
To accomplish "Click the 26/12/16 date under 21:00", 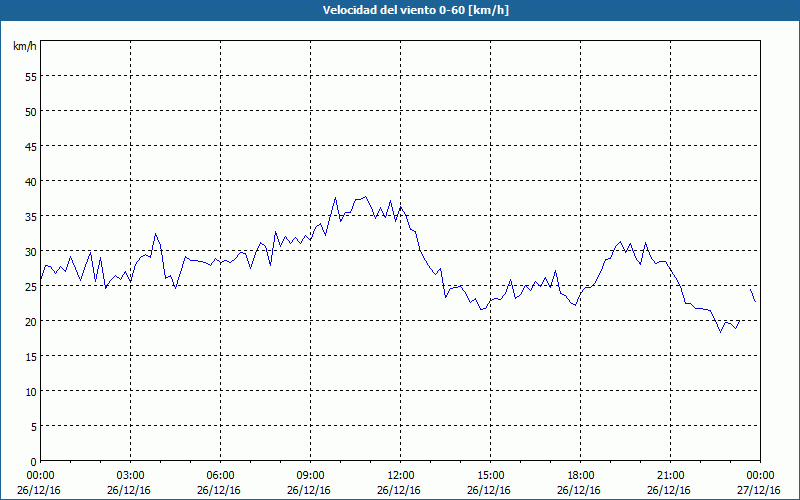I will click(x=669, y=490).
